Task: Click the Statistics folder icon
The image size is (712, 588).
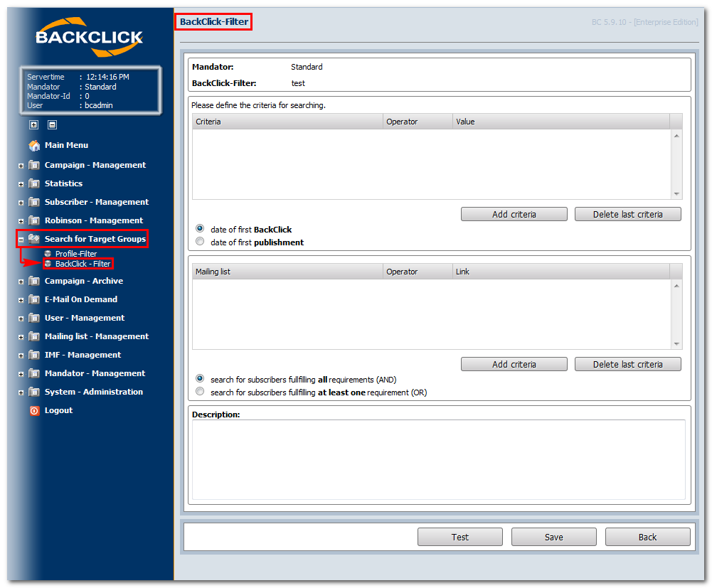Action: pos(34,183)
